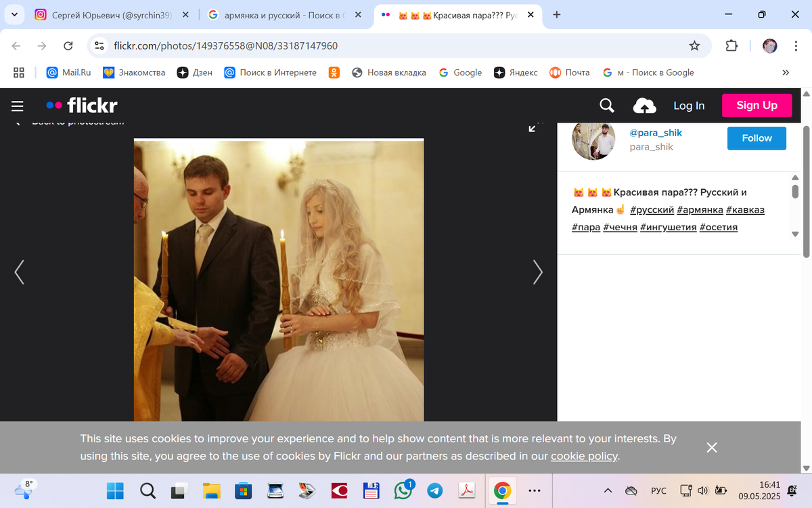Click para_shik avatar thumbnail
The image size is (812, 508).
[x=593, y=140]
